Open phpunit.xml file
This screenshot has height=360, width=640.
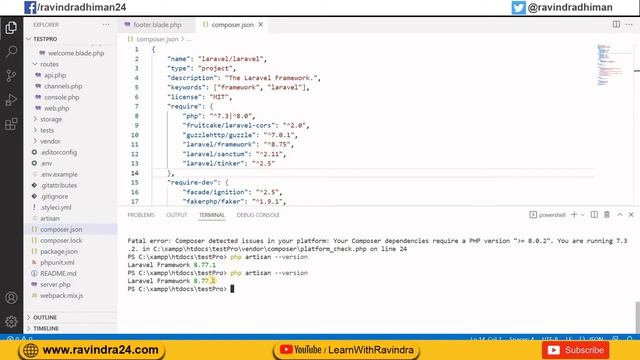point(70,262)
